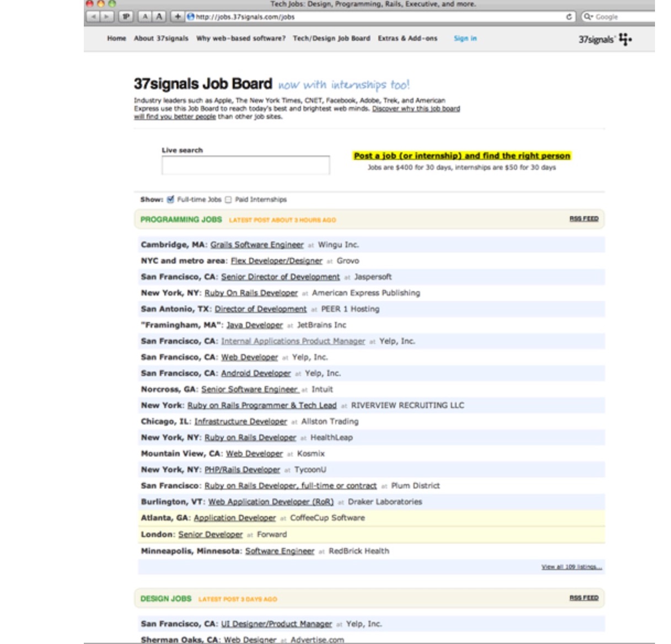This screenshot has height=644, width=671.
Task: Open Internal Applications Product Manager listing
Action: coord(293,341)
